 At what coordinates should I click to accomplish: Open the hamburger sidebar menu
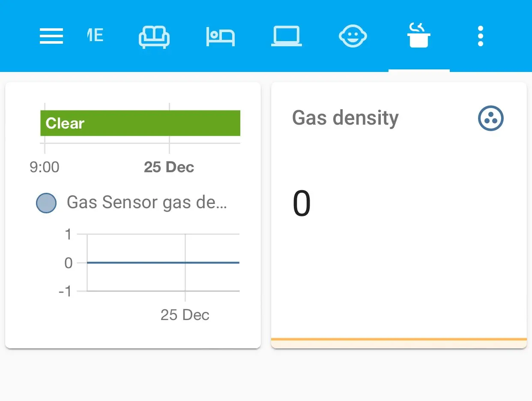[51, 36]
